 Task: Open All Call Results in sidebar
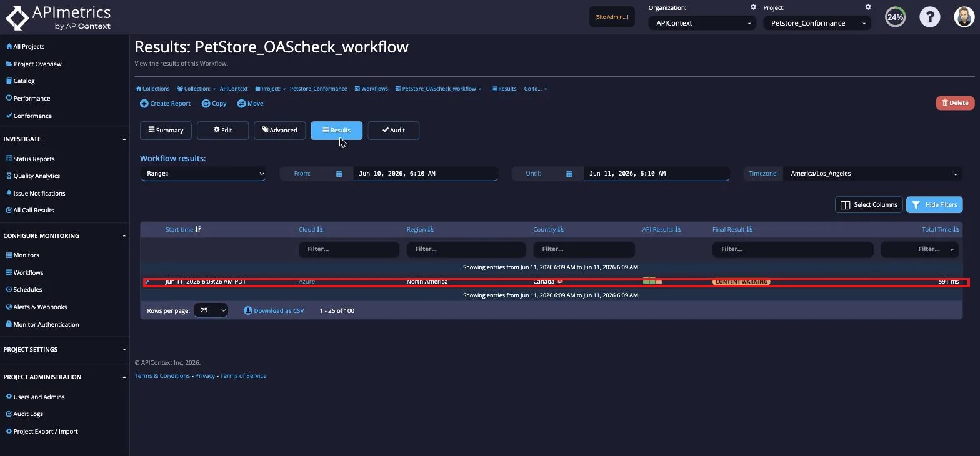click(30, 210)
